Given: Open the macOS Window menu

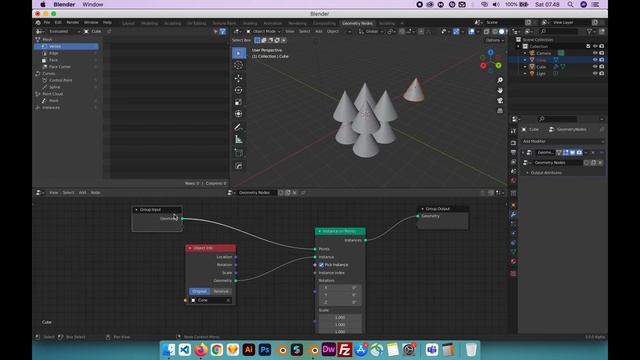Looking at the screenshot, I should 93,4.
